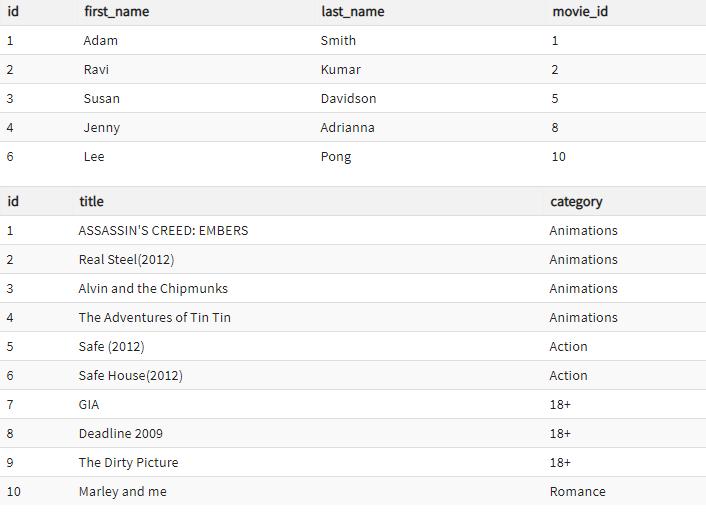Click the first_name column header
Screen dimensions: 706x515
coord(116,11)
